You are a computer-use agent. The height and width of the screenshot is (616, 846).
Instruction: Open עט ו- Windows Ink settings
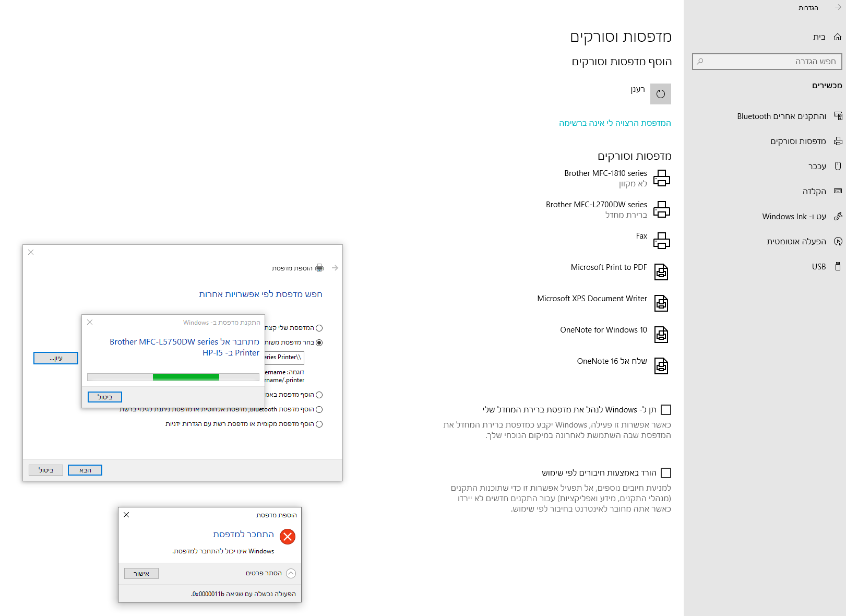click(794, 216)
